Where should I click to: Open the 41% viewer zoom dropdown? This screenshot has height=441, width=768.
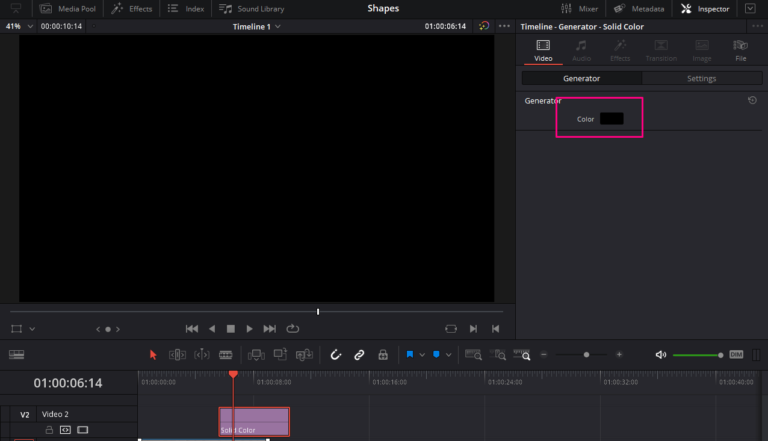click(x=19, y=26)
